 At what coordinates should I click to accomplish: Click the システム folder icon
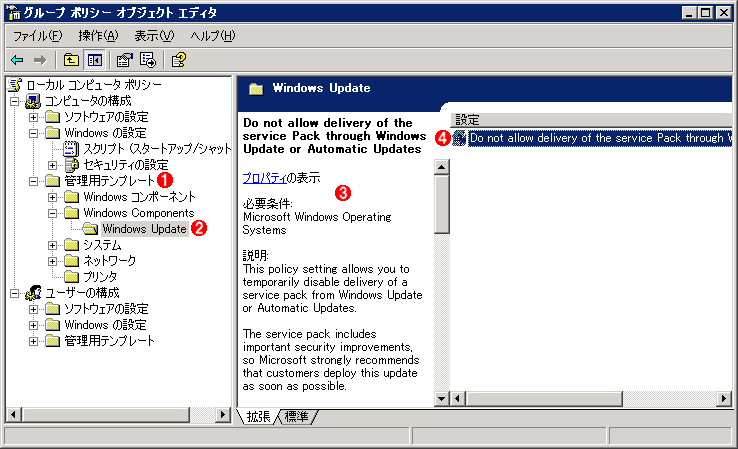click(x=72, y=245)
